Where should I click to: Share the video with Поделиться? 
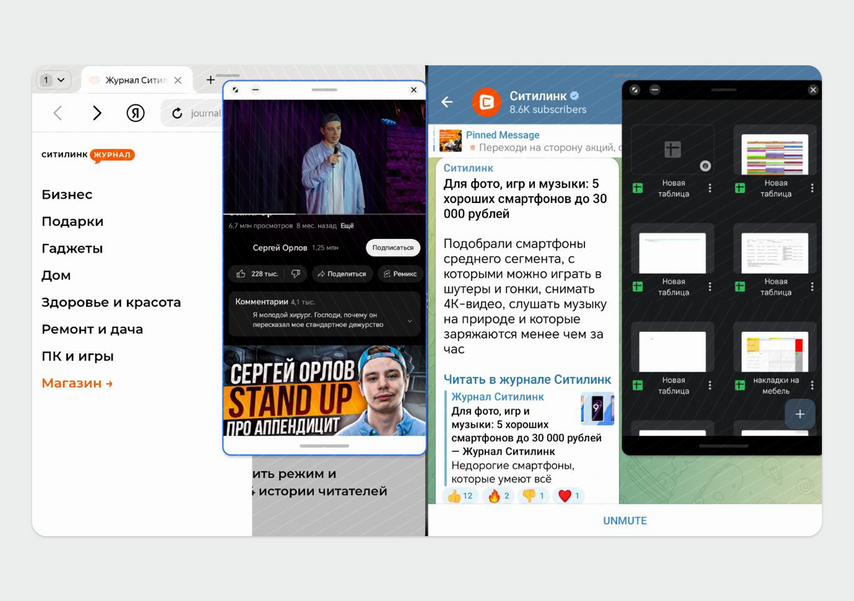click(341, 274)
